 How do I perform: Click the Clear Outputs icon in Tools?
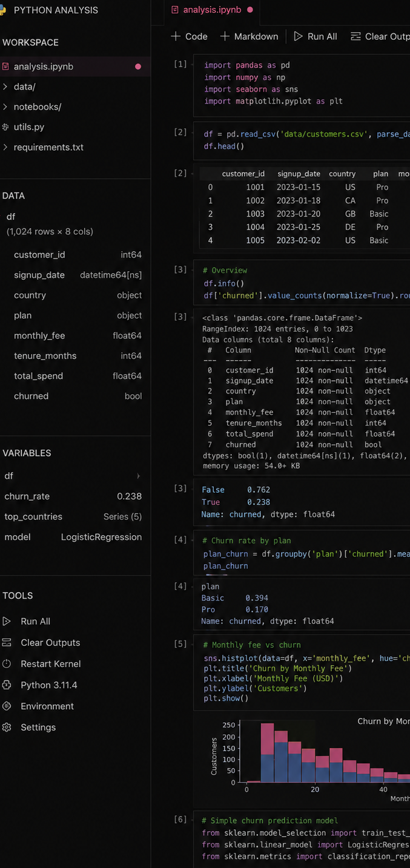(x=7, y=643)
